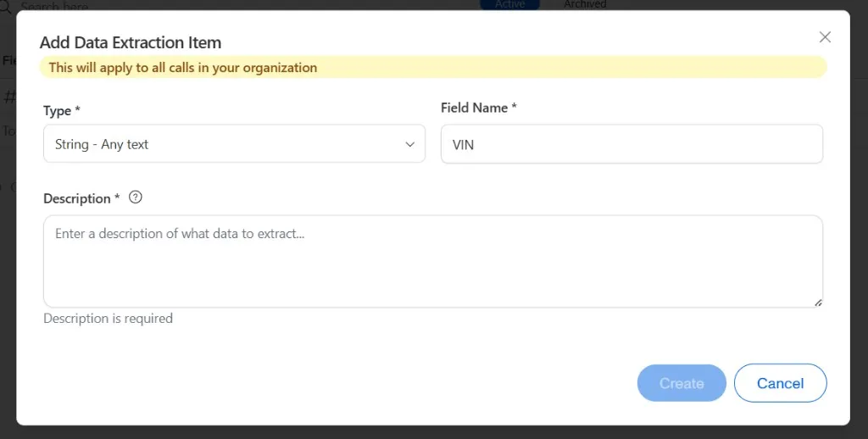Click the Description help question mark icon
The image size is (868, 439).
point(135,197)
